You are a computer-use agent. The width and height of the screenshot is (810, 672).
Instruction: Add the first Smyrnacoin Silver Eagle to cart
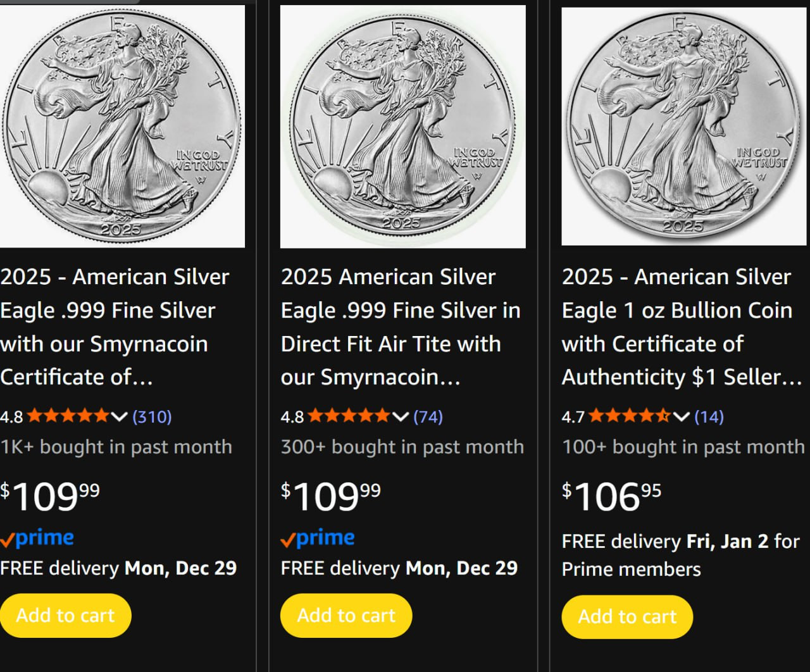[x=66, y=615]
